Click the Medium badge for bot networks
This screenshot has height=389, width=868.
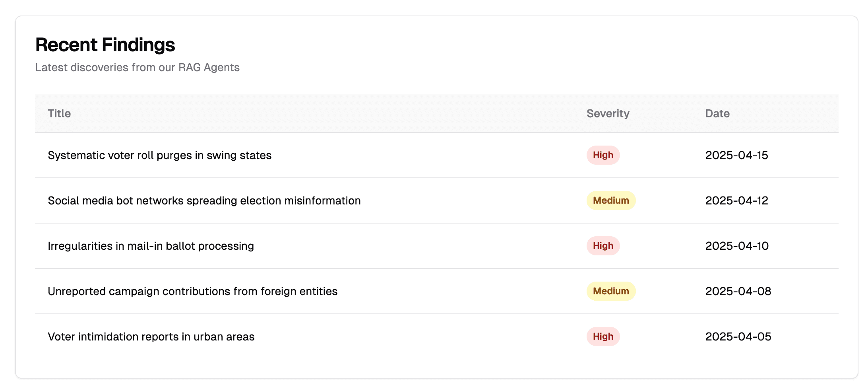[x=610, y=201]
